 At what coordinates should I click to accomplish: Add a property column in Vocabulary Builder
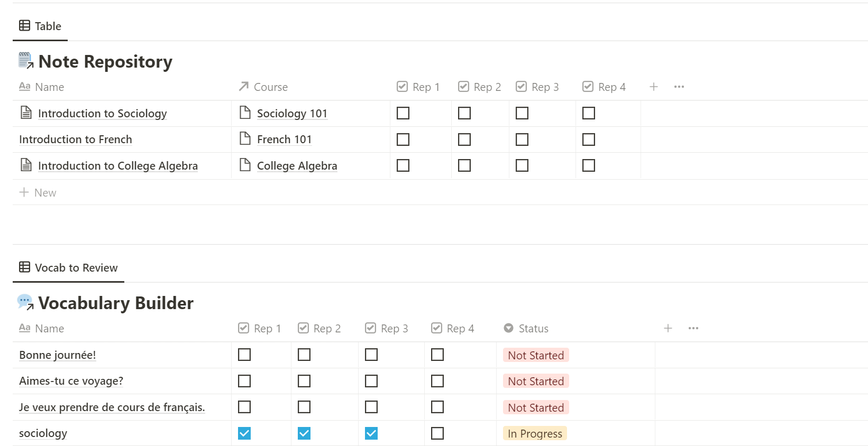coord(668,328)
